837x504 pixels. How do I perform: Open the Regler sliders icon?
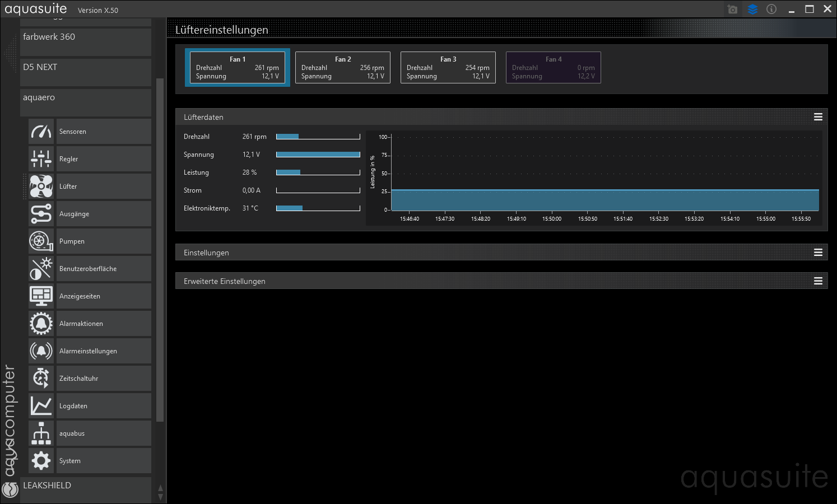[41, 159]
